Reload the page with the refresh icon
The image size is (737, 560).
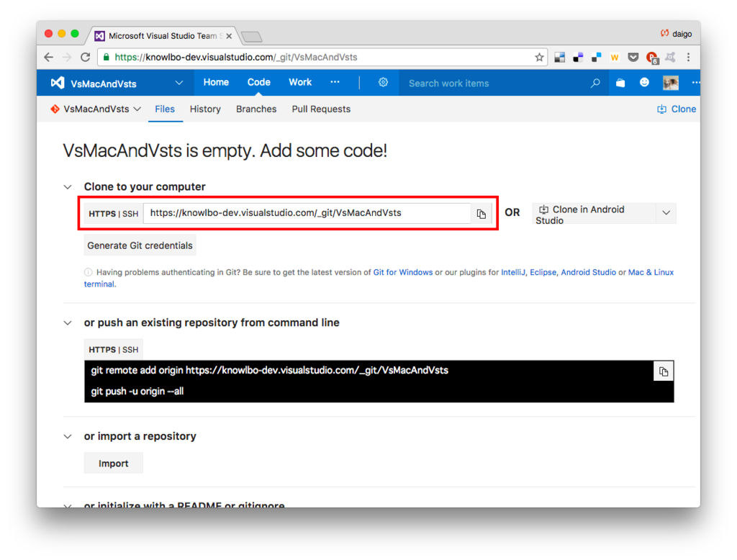pos(85,58)
